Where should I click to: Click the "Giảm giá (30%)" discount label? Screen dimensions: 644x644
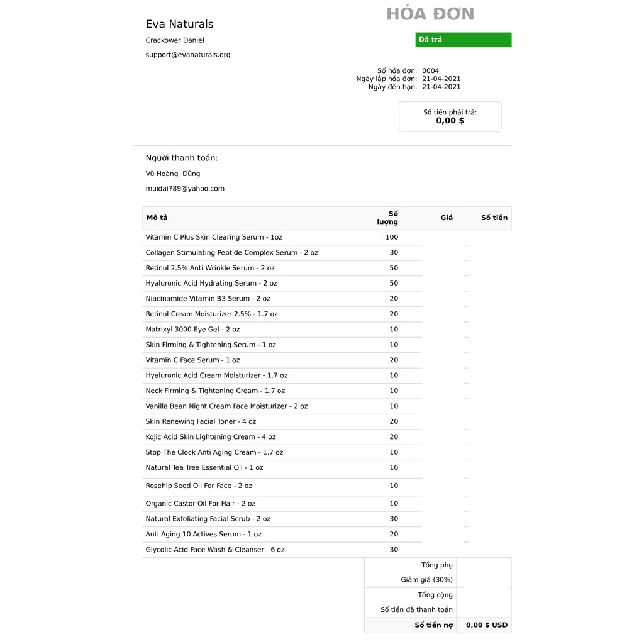[x=426, y=580]
